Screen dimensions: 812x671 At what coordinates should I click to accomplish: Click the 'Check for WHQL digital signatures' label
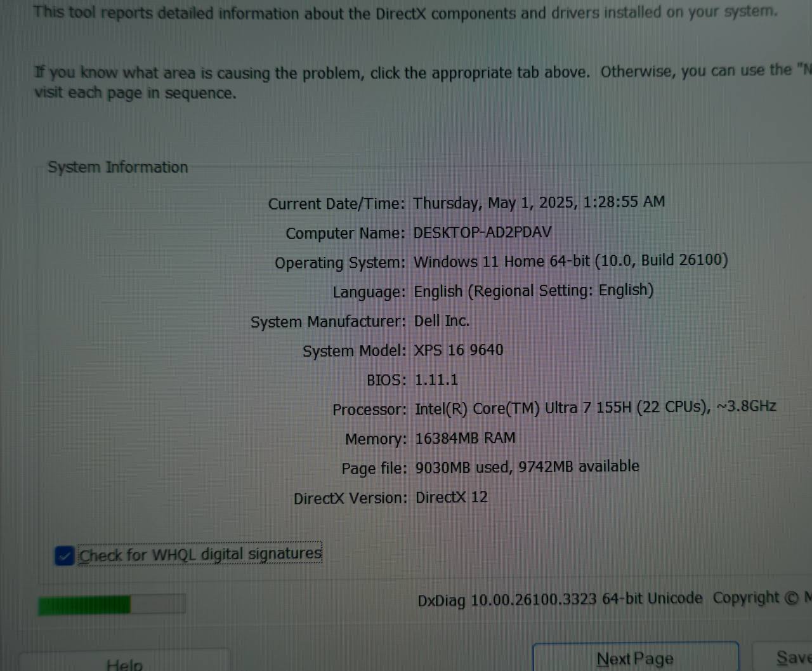click(x=199, y=554)
